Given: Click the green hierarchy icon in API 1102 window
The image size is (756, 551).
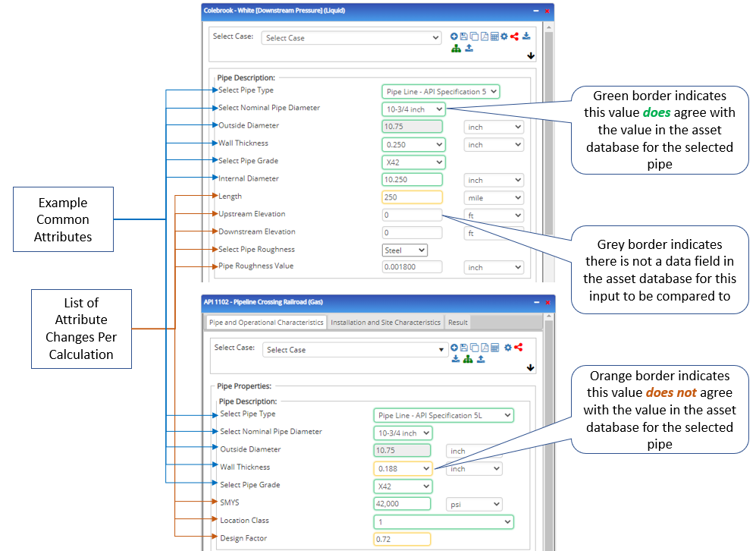Looking at the screenshot, I should click(467, 359).
